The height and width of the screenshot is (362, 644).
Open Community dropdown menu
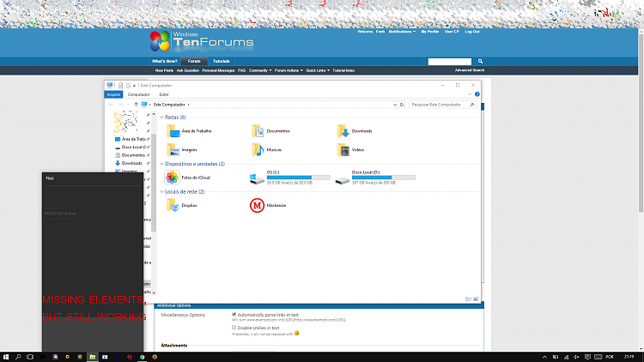(260, 70)
